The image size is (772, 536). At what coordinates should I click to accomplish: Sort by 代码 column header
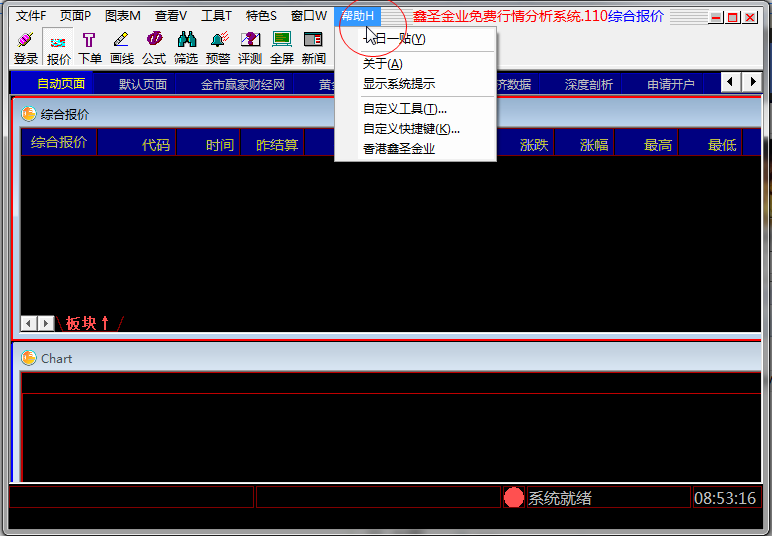point(136,144)
